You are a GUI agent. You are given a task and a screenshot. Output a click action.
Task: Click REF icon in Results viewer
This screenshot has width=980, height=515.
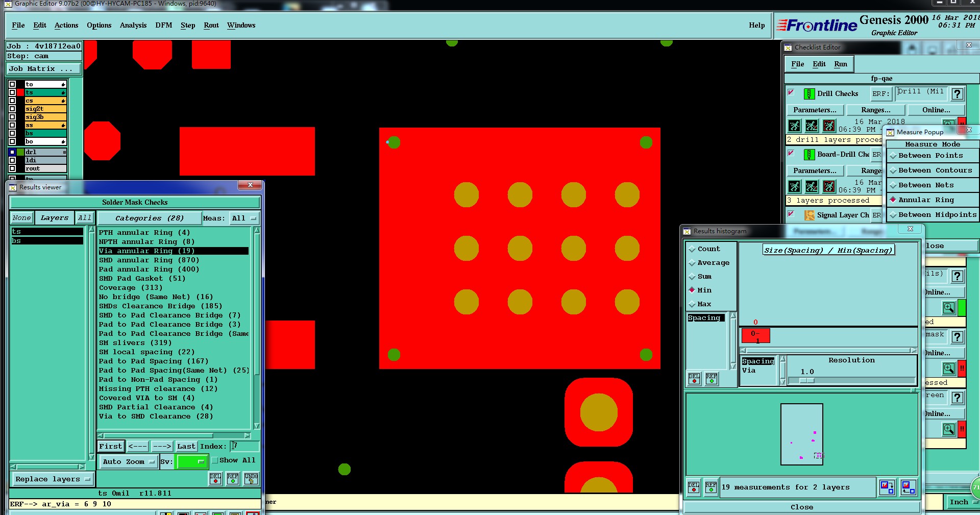(x=233, y=478)
